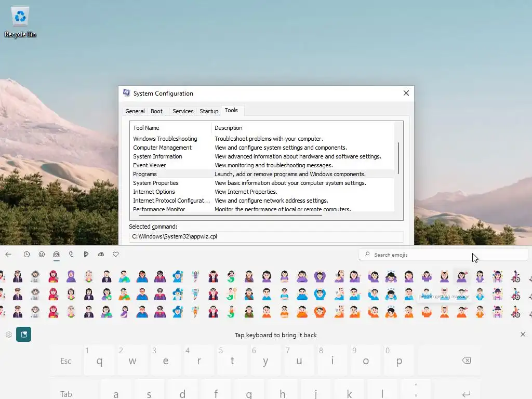The image size is (532, 399).
Task: Open the balloon celebrations emoji category
Action: pyautogui.click(x=71, y=254)
